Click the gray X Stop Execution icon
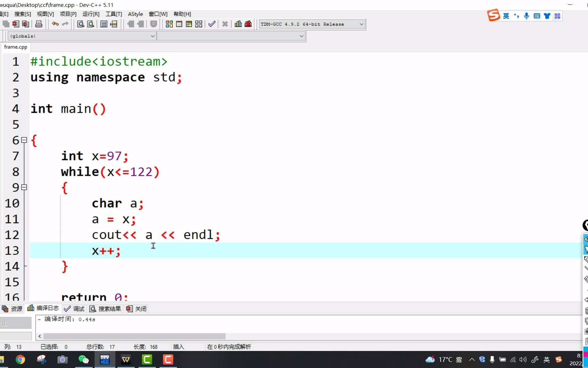Screen dimensions: 588x368 (x=225, y=24)
